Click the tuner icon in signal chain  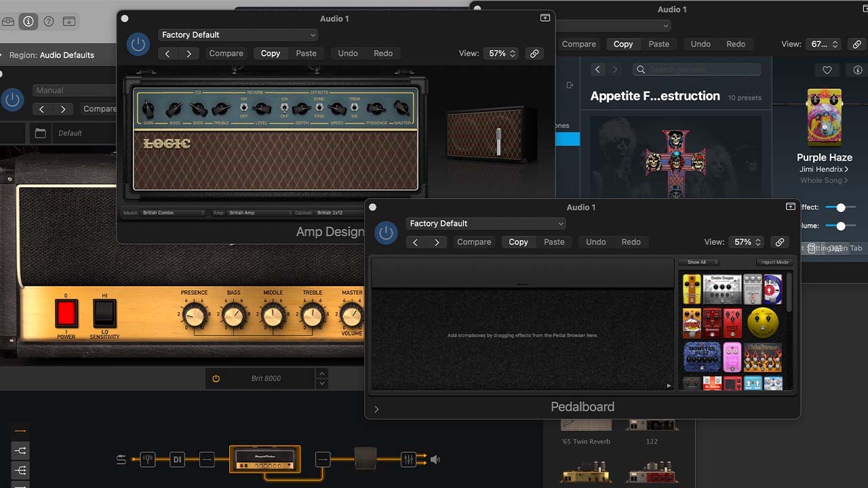[x=148, y=460]
